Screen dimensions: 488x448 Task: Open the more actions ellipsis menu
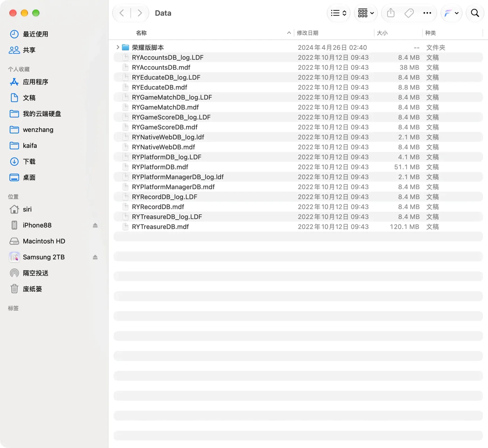click(x=427, y=13)
